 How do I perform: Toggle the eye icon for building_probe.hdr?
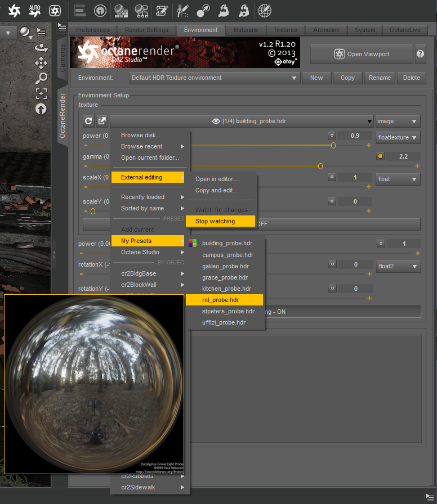coord(216,121)
